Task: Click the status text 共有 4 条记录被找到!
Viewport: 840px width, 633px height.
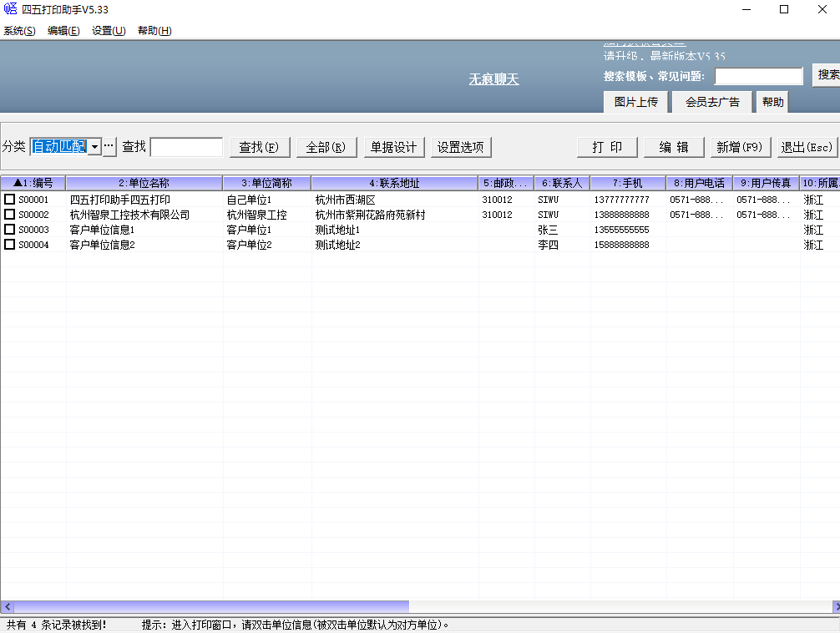Action: point(56,625)
